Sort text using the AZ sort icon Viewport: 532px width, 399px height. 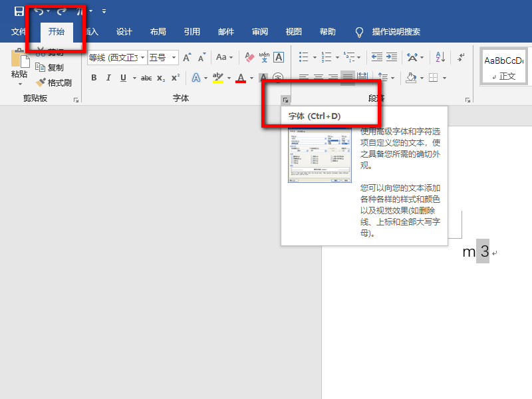coord(439,57)
